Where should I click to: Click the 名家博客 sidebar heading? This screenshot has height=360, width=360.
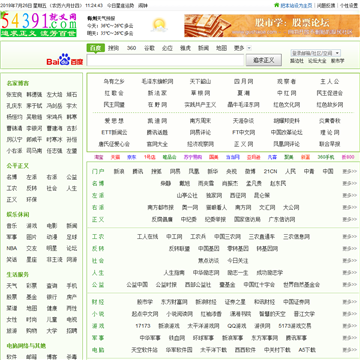click(18, 83)
